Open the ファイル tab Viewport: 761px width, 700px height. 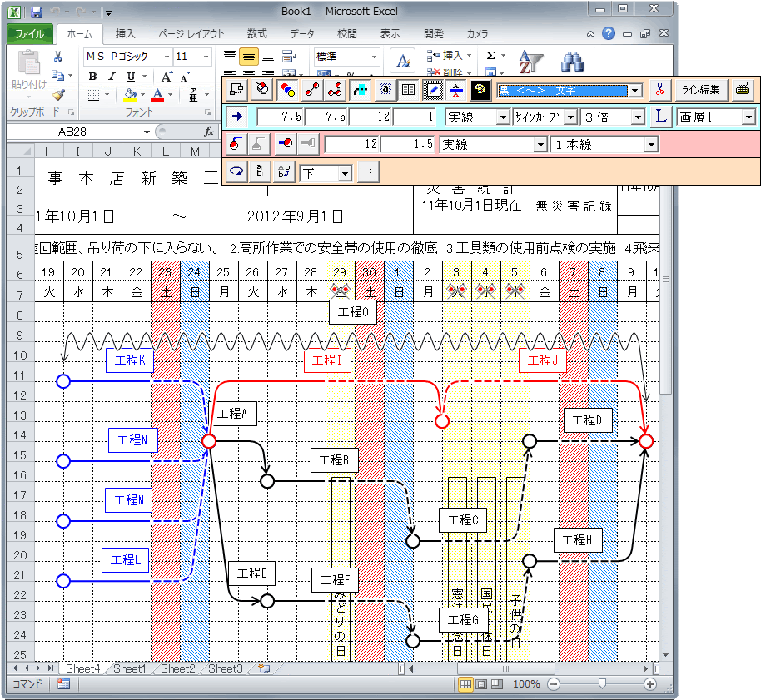pos(30,34)
